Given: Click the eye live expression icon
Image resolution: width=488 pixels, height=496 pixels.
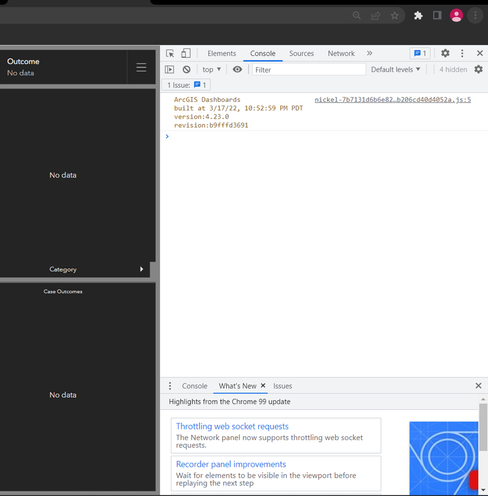Looking at the screenshot, I should (237, 69).
